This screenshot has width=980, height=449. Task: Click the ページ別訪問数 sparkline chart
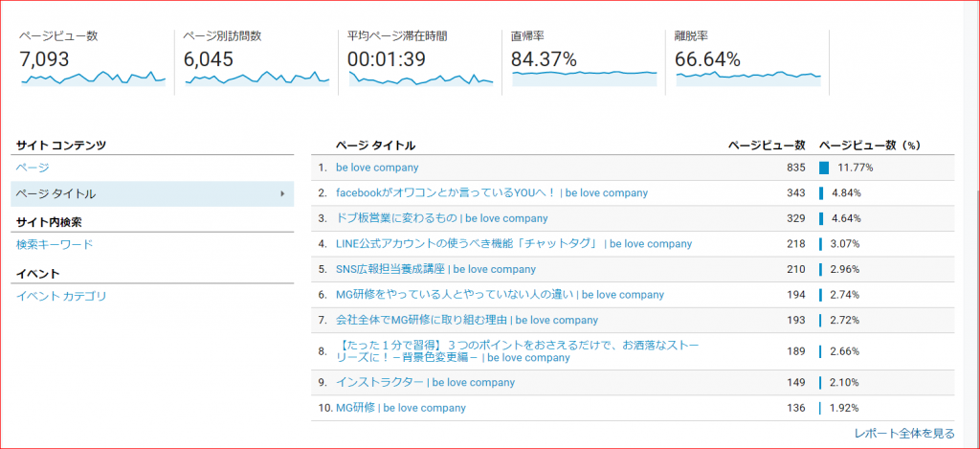[x=256, y=79]
